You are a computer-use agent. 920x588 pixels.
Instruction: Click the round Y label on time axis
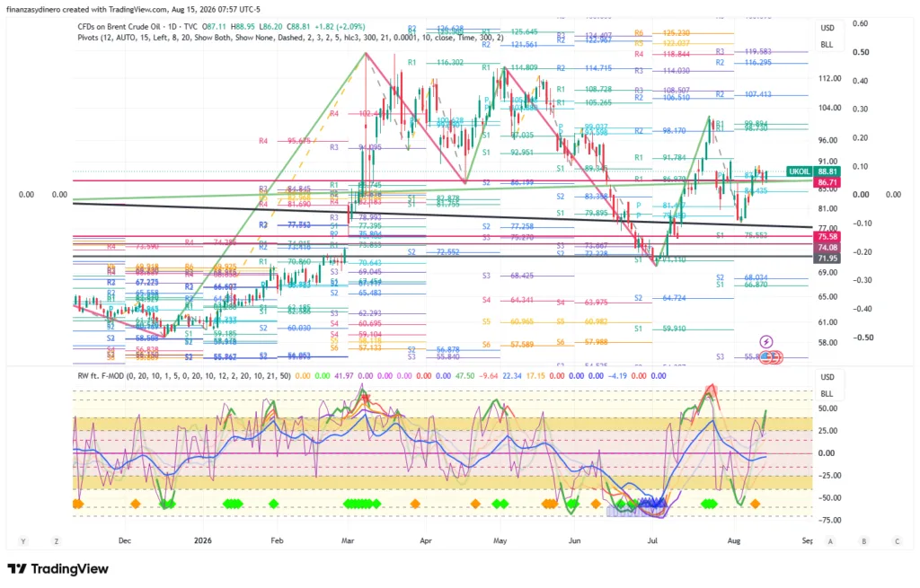coord(22,541)
